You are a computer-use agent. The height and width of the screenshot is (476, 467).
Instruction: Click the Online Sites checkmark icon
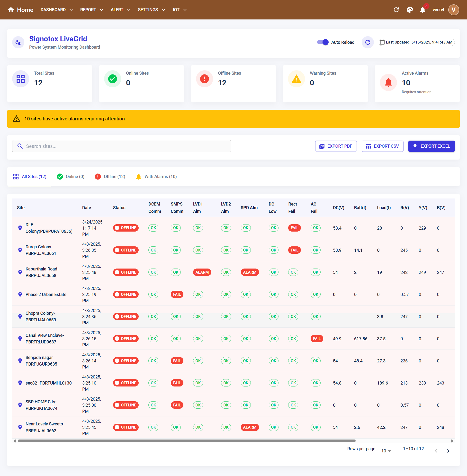click(113, 79)
